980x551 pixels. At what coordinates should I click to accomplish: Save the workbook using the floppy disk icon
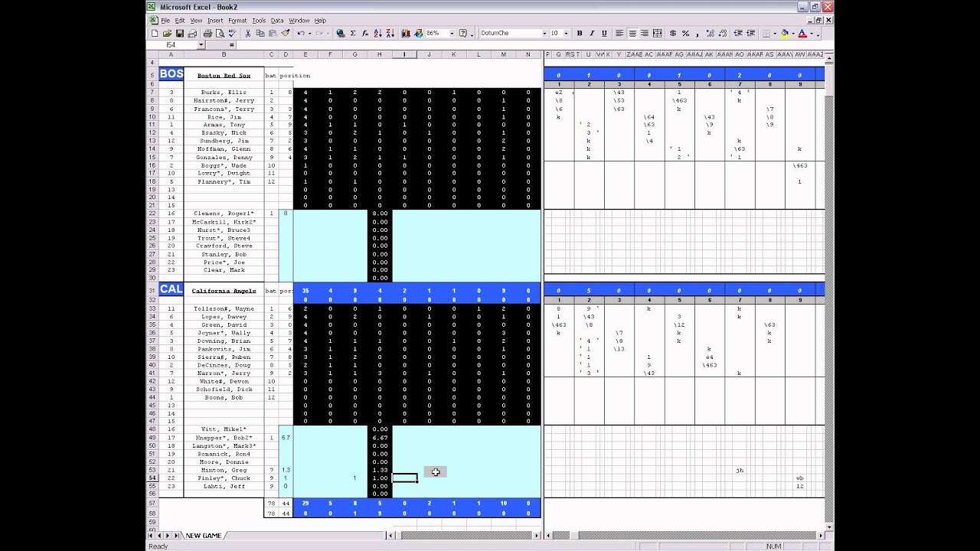click(x=180, y=34)
